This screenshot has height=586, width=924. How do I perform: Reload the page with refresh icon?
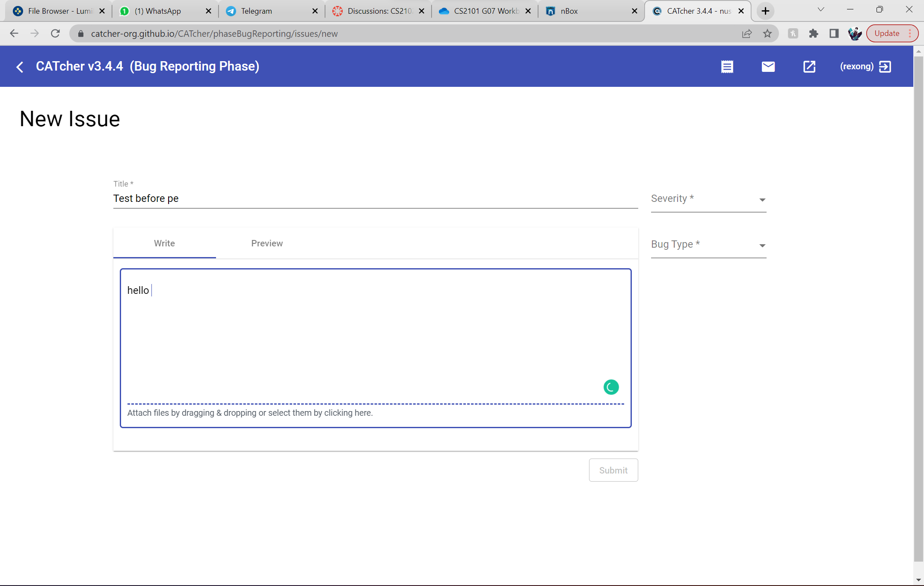55,33
